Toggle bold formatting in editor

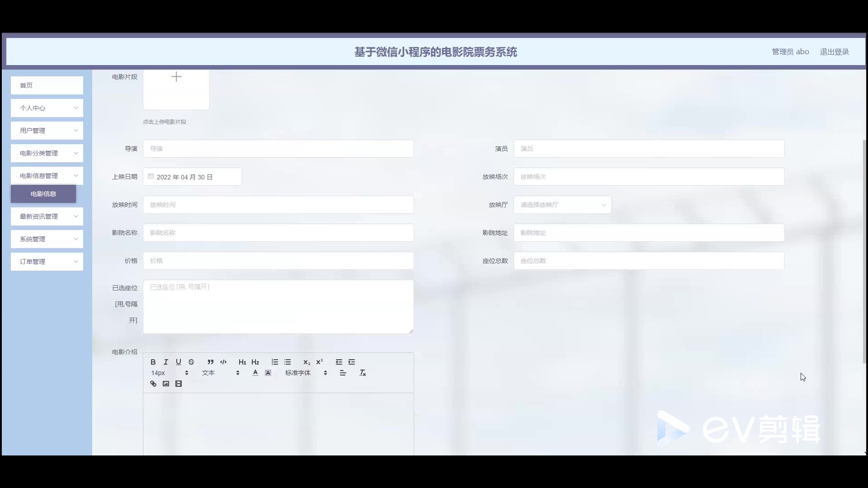pos(153,362)
